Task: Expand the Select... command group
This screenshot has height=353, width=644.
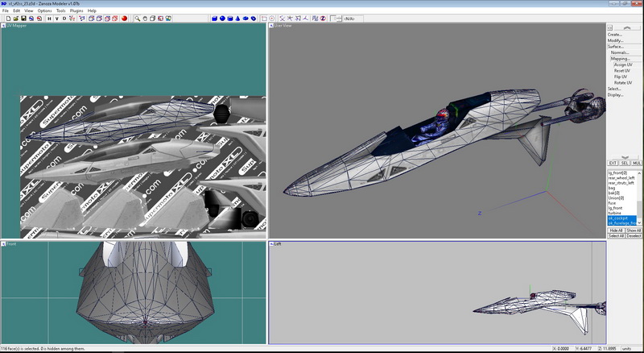Action: click(614, 89)
